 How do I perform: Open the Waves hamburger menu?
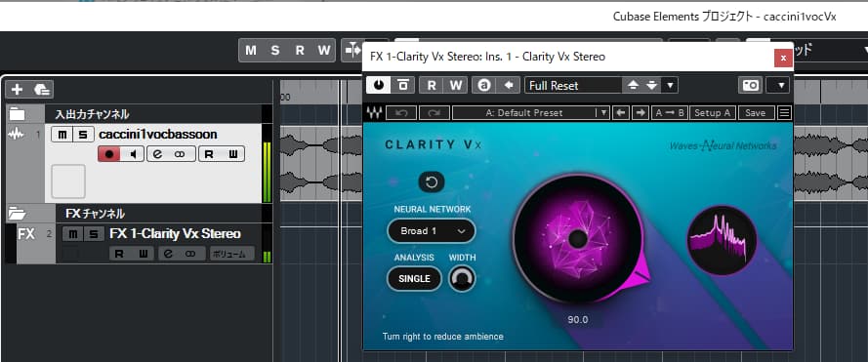click(784, 113)
